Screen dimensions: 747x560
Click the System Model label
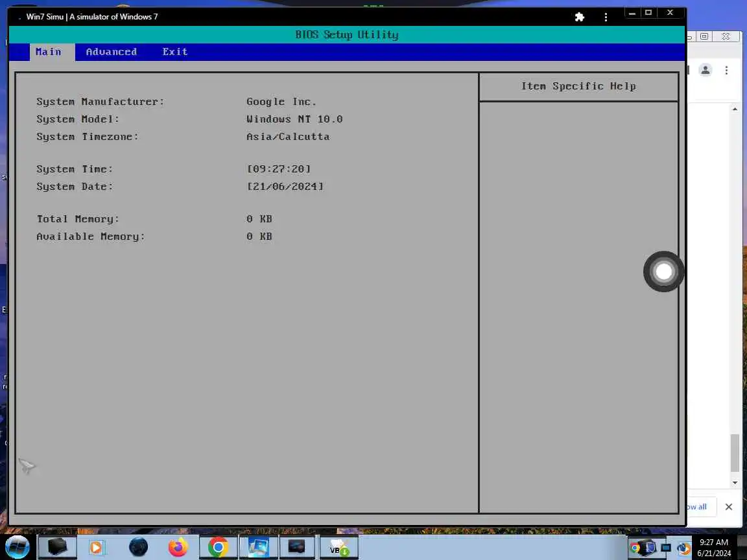tap(78, 119)
